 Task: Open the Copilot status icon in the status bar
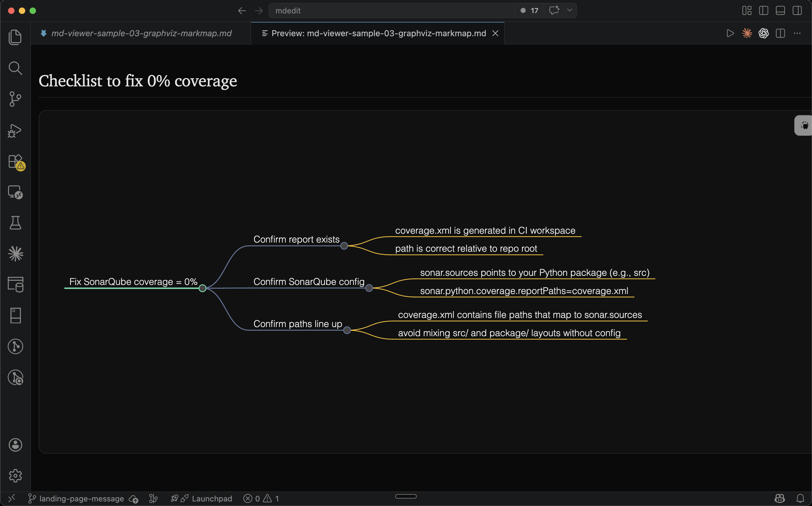click(780, 499)
